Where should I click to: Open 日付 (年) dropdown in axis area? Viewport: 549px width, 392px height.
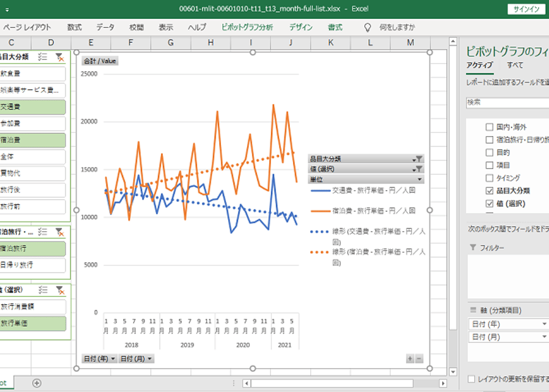[544, 324]
